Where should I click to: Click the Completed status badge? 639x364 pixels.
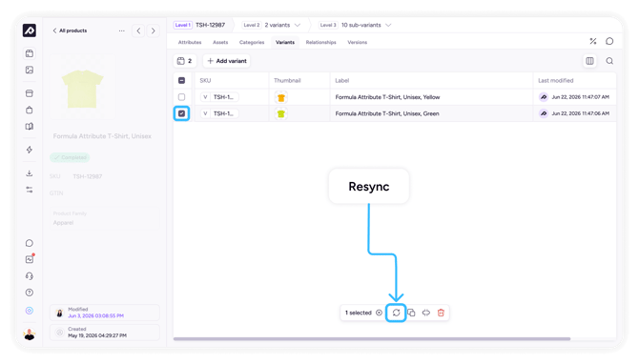click(70, 157)
